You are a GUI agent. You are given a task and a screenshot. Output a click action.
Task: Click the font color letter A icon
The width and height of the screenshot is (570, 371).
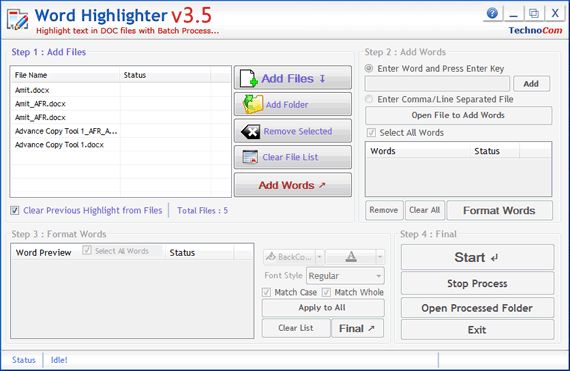(351, 257)
